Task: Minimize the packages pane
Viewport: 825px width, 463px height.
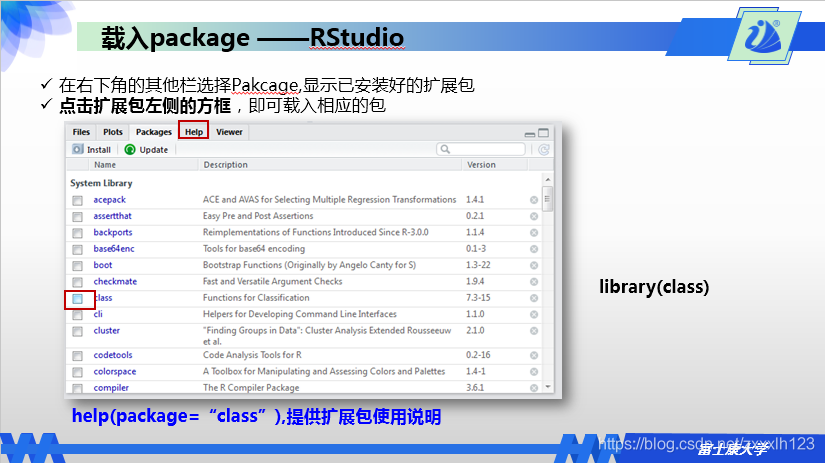Action: (529, 134)
